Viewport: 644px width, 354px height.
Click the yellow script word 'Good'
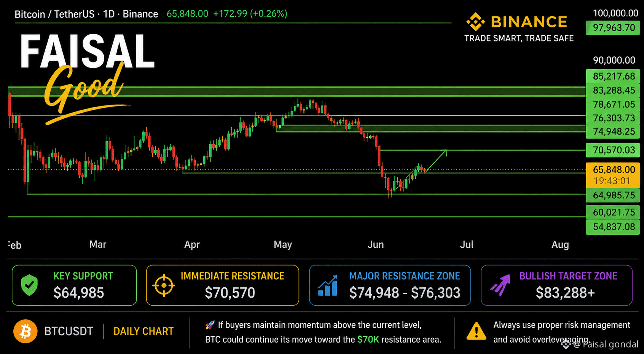tap(84, 88)
